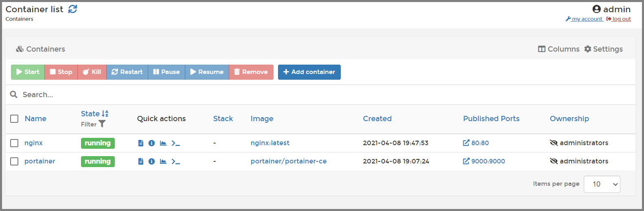The image size is (644, 211).
Task: Open the 9000:9000 published port link
Action: coord(484,161)
